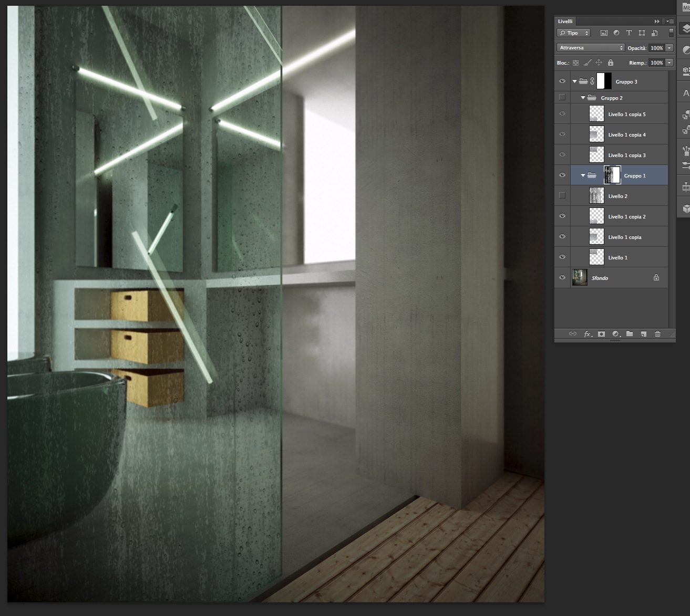690x616 pixels.
Task: Open the Opacità value dropdown arrow
Action: pyautogui.click(x=669, y=48)
